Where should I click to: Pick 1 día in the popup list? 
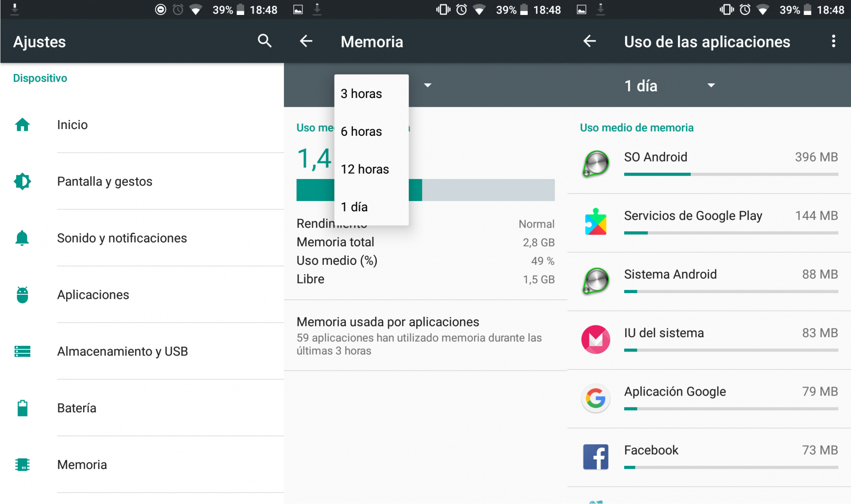(x=354, y=207)
